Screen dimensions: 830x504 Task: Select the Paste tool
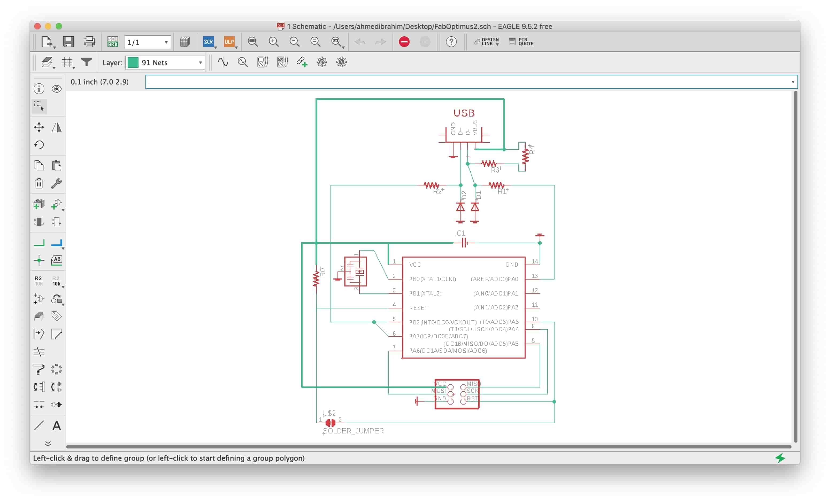[x=57, y=166]
